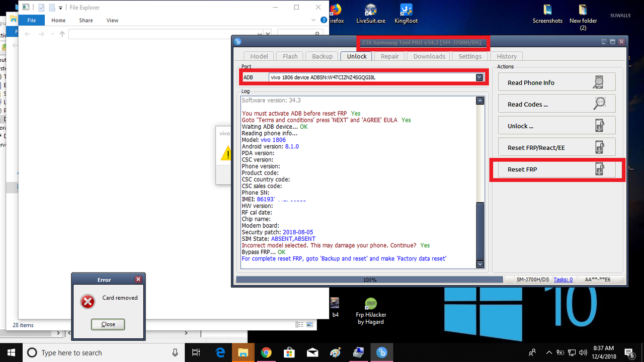Open Screenshots folder on desktop
This screenshot has width=644, height=362.
click(x=547, y=14)
